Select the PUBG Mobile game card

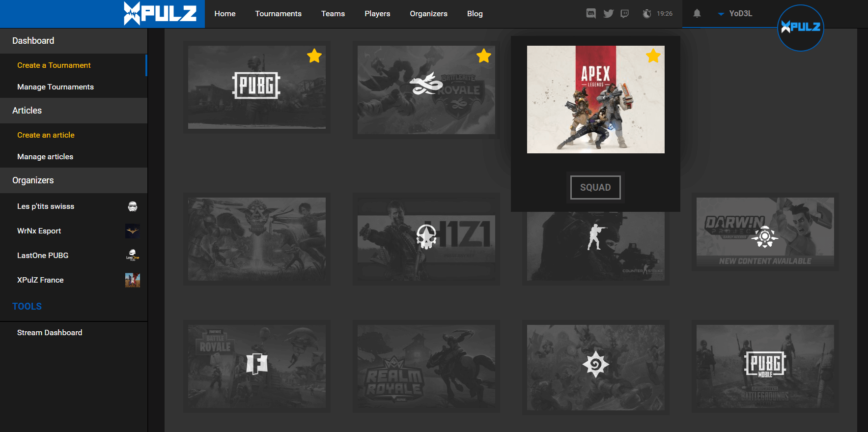[765, 366]
